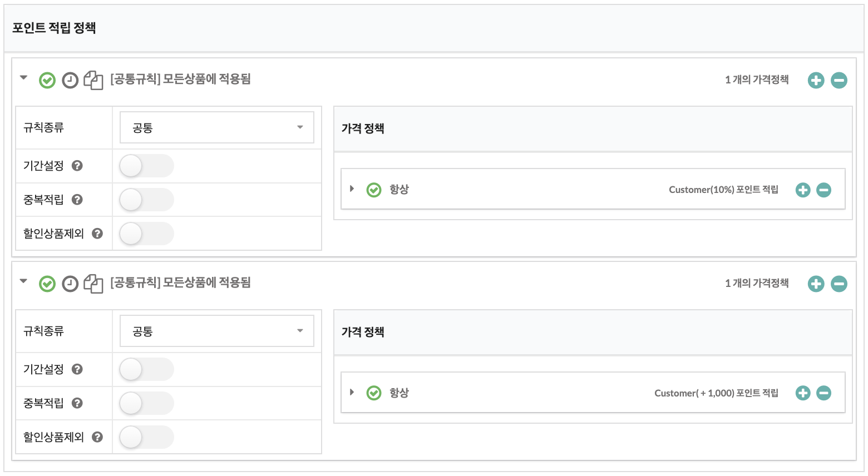This screenshot has width=868, height=476.
Task: Collapse the second [공통규칙] rule section
Action: (x=23, y=281)
